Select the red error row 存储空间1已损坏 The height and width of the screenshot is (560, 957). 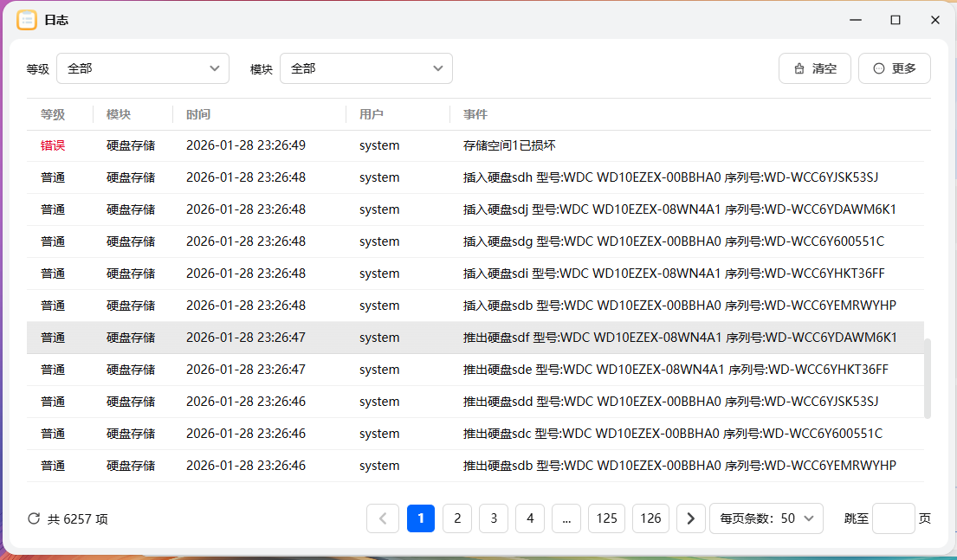coord(476,145)
